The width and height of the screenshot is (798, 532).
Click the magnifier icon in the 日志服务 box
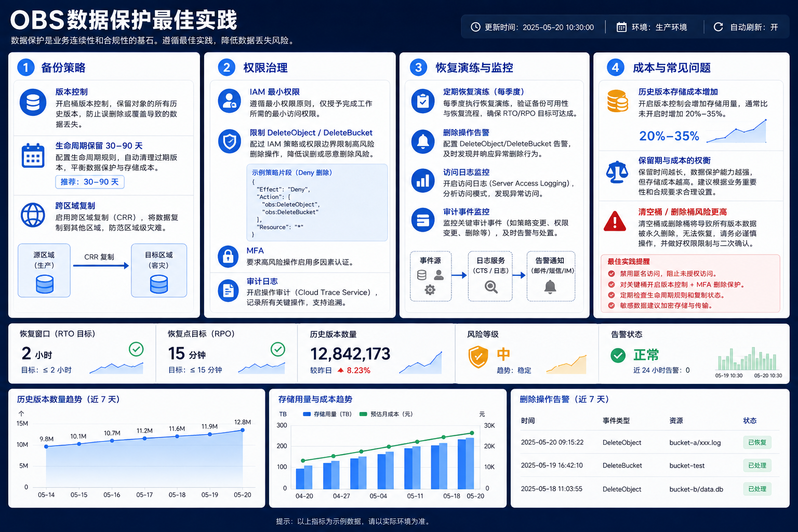coord(491,286)
